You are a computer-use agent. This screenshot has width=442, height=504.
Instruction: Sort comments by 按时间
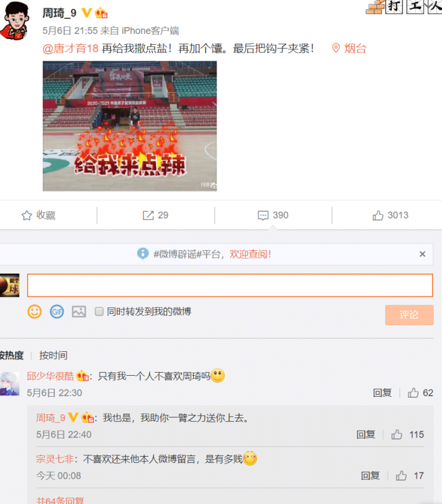click(54, 355)
